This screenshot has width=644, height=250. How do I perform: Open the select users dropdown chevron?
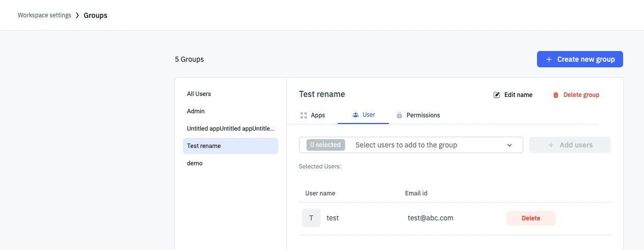click(509, 145)
